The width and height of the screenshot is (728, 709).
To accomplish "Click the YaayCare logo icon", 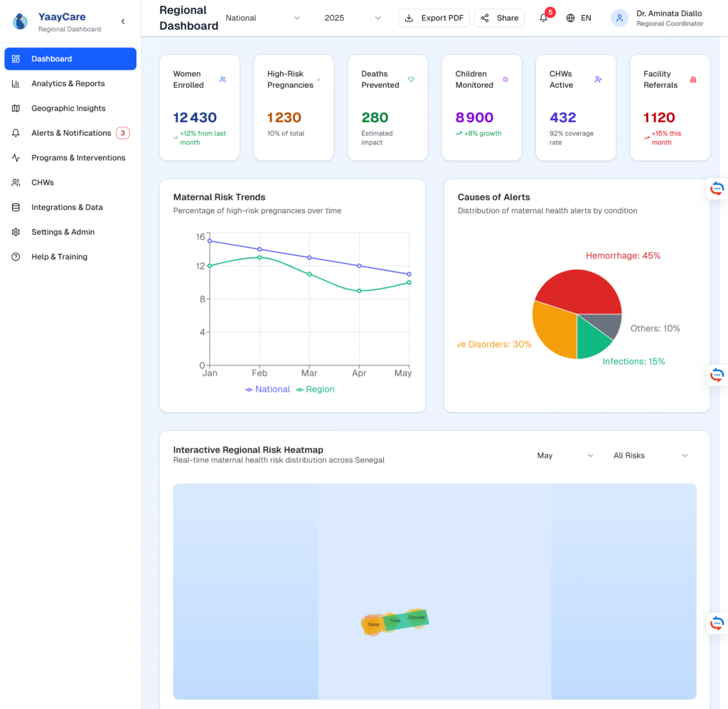I will point(21,22).
